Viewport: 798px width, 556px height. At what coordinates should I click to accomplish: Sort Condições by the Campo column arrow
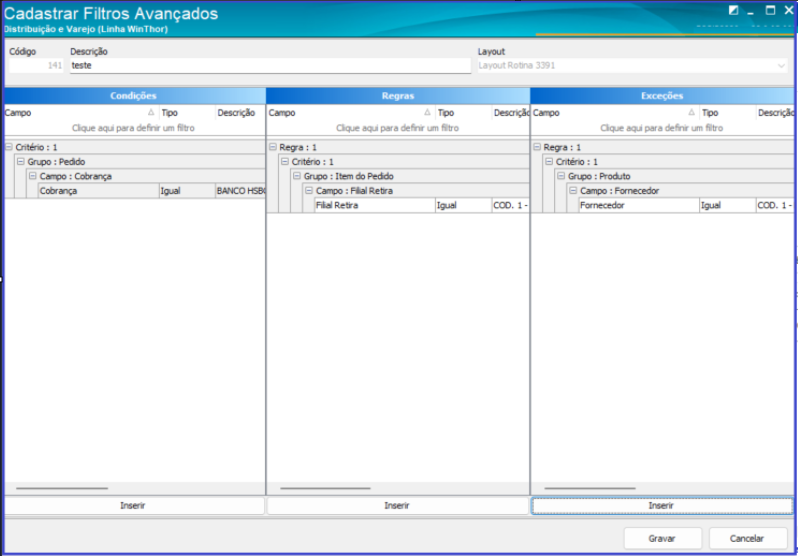click(151, 113)
